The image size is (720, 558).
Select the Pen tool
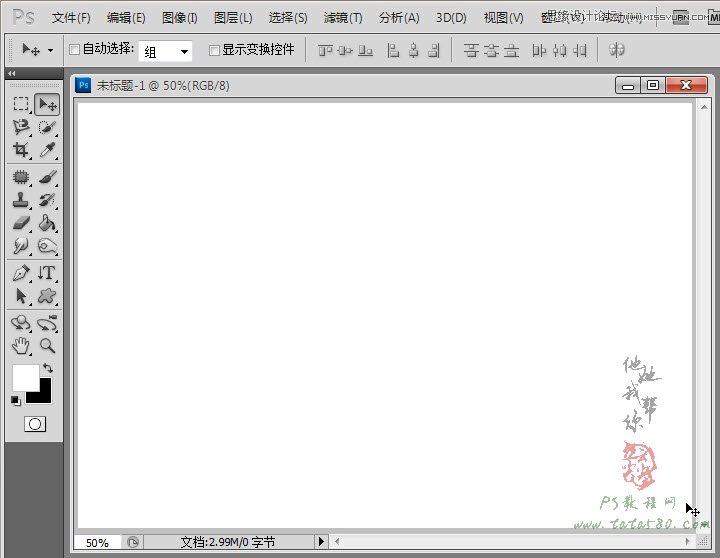tap(21, 273)
